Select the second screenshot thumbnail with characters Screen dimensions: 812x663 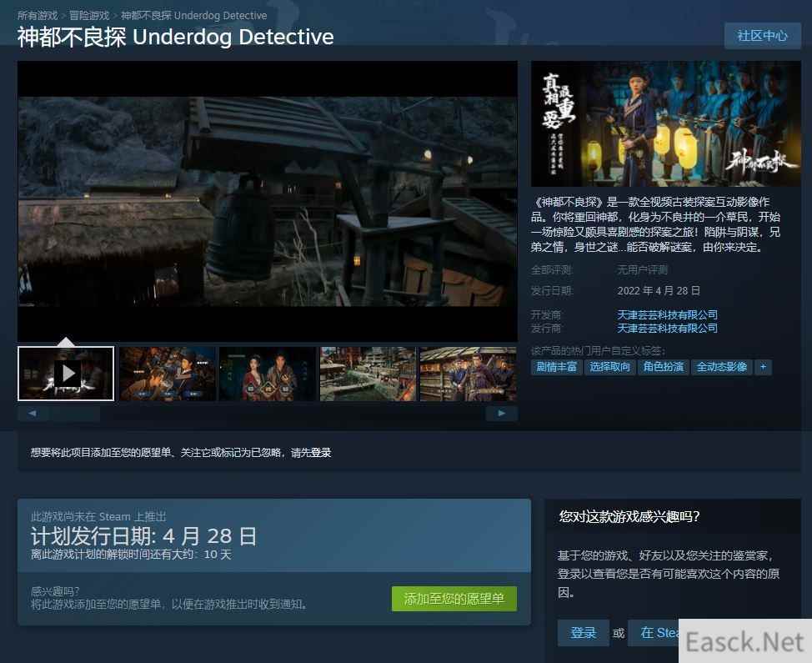(x=168, y=374)
